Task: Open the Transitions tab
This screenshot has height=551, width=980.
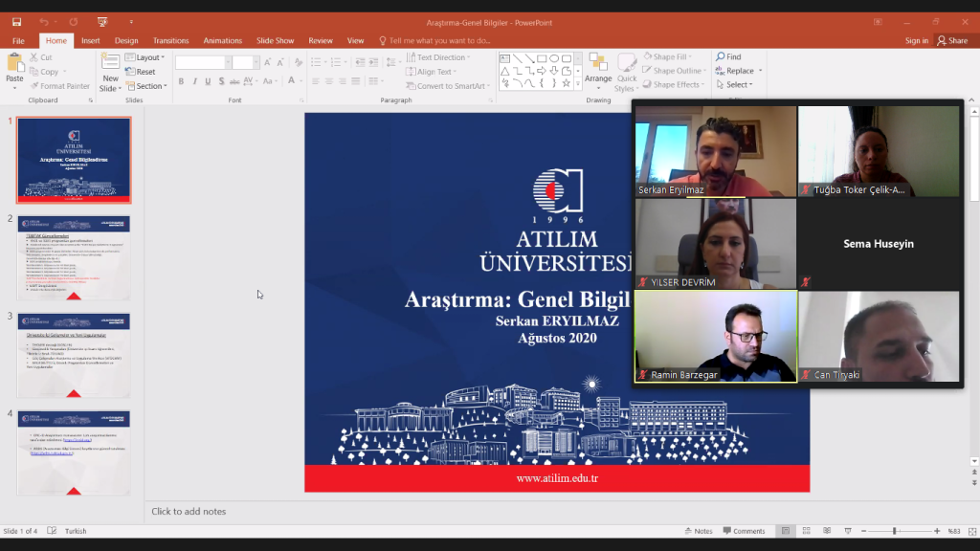Action: 170,40
